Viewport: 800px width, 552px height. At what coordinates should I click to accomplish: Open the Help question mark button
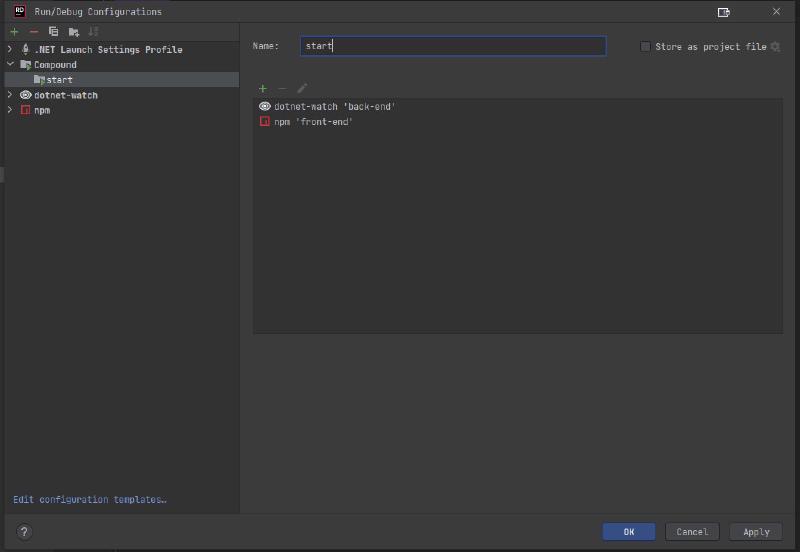24,532
